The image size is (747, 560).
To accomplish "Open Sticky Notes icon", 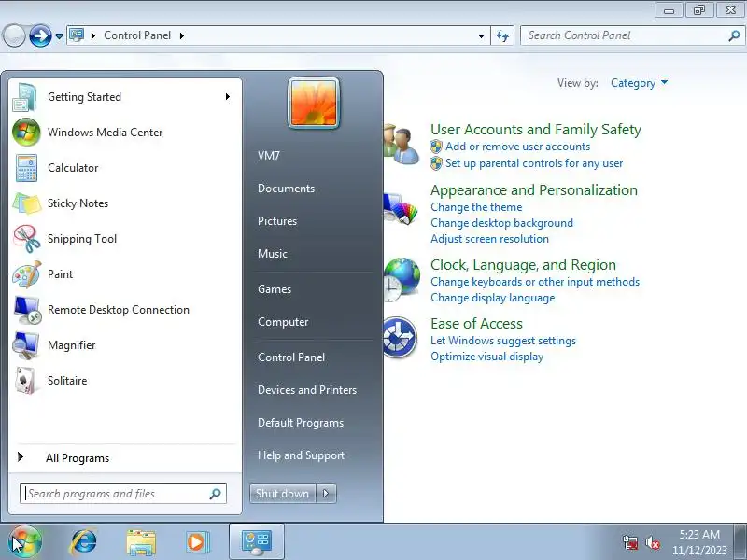I will tap(26, 203).
